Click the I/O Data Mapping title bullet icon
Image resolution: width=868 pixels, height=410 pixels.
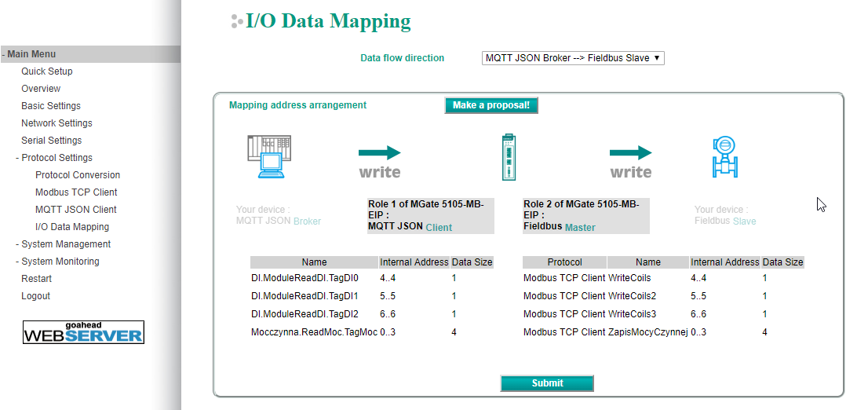coord(236,22)
